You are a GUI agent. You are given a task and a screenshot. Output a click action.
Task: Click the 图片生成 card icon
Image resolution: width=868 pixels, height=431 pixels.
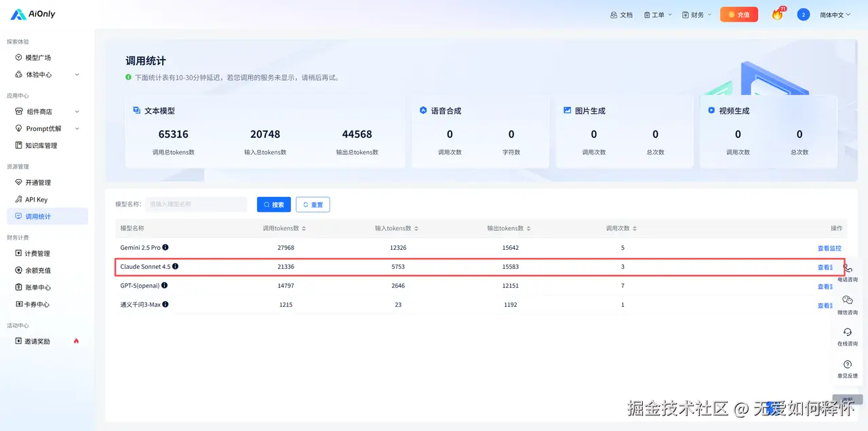tap(568, 110)
